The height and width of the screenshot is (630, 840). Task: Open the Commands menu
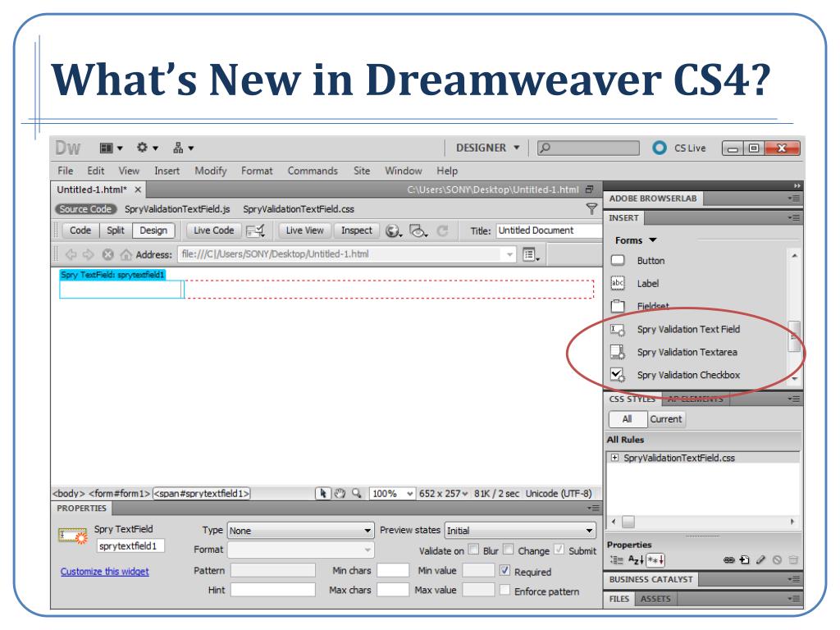pos(313,171)
